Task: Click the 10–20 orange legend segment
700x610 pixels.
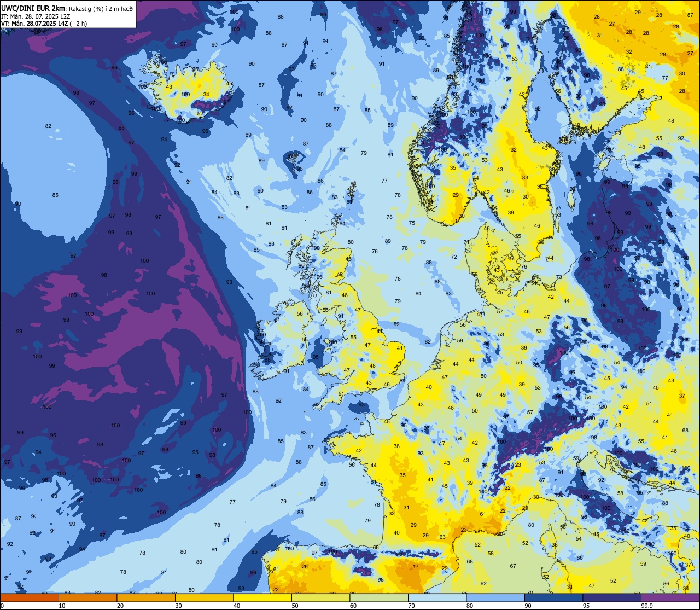Action: pyautogui.click(x=87, y=597)
